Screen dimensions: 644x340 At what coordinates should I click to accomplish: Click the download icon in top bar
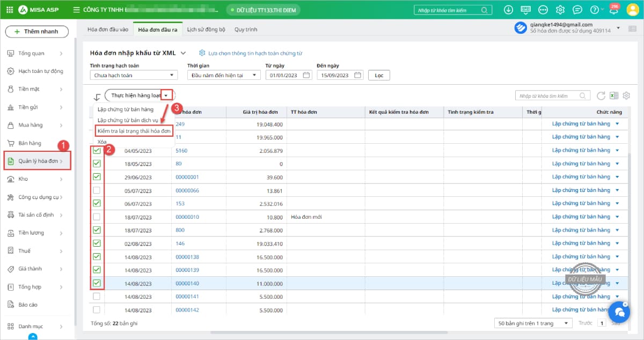click(x=509, y=10)
